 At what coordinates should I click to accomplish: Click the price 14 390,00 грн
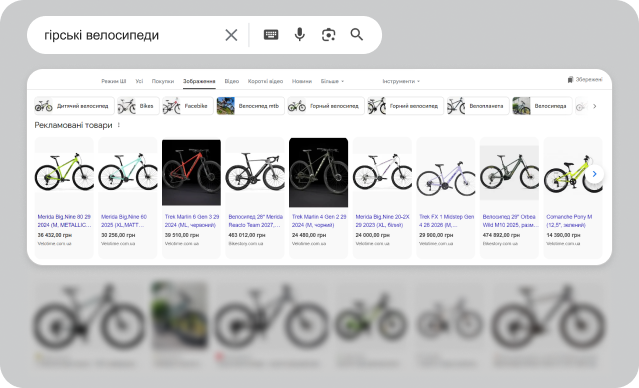coord(563,235)
